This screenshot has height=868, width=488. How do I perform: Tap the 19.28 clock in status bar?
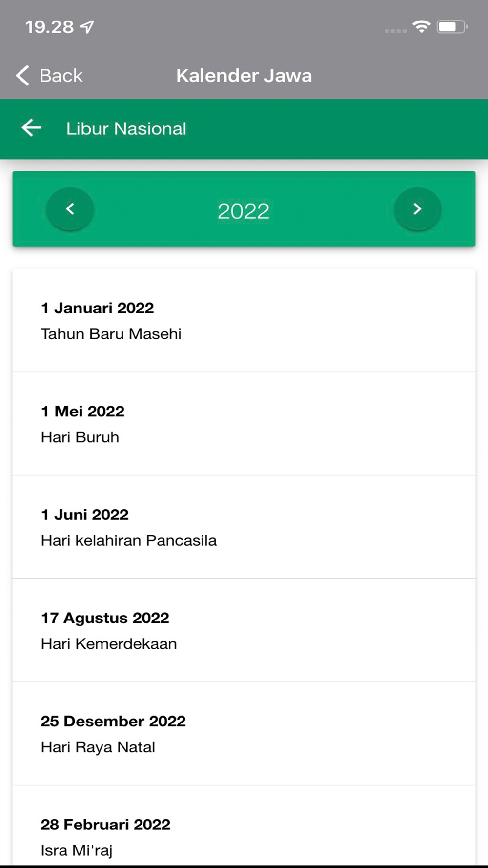[x=49, y=27]
